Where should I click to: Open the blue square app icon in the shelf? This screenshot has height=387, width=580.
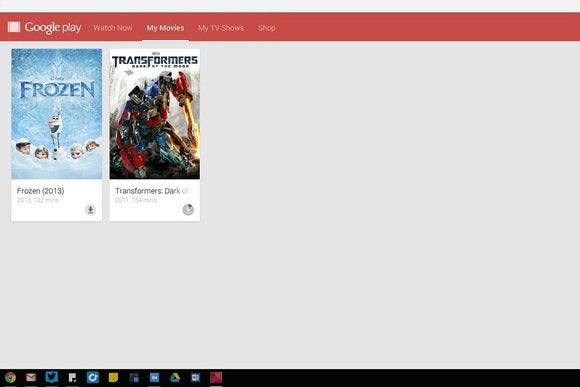tap(154, 377)
